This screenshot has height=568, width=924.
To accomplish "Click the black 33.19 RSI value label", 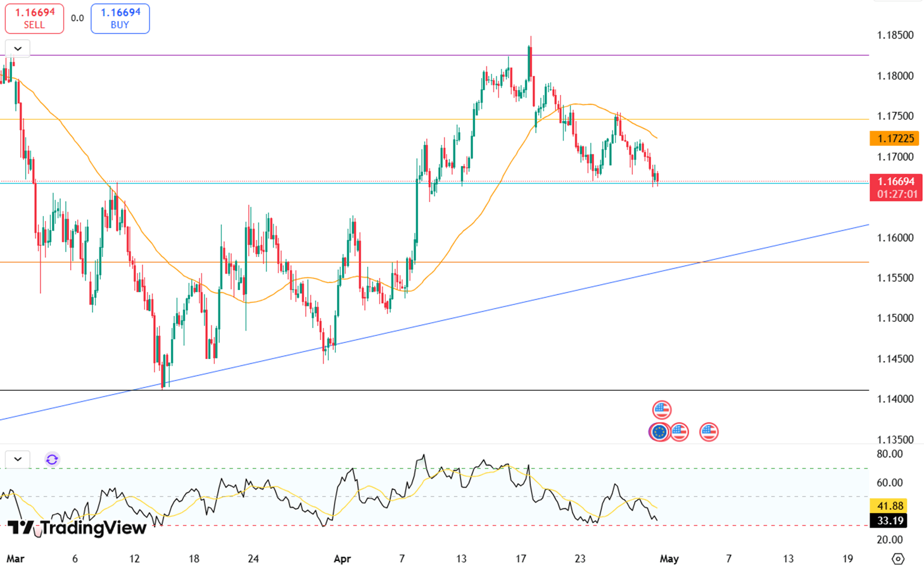I will 890,521.
